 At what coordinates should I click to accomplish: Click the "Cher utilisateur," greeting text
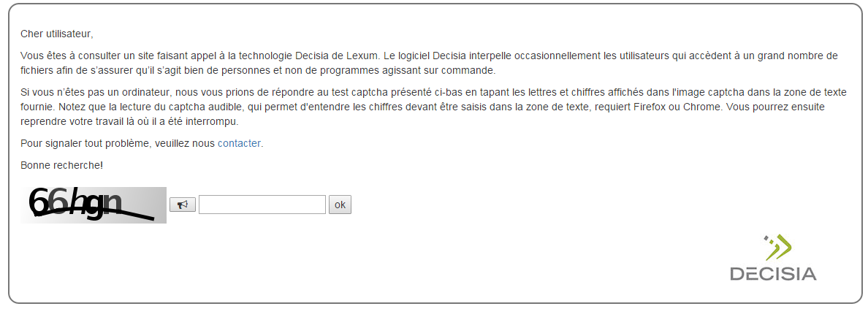(57, 34)
